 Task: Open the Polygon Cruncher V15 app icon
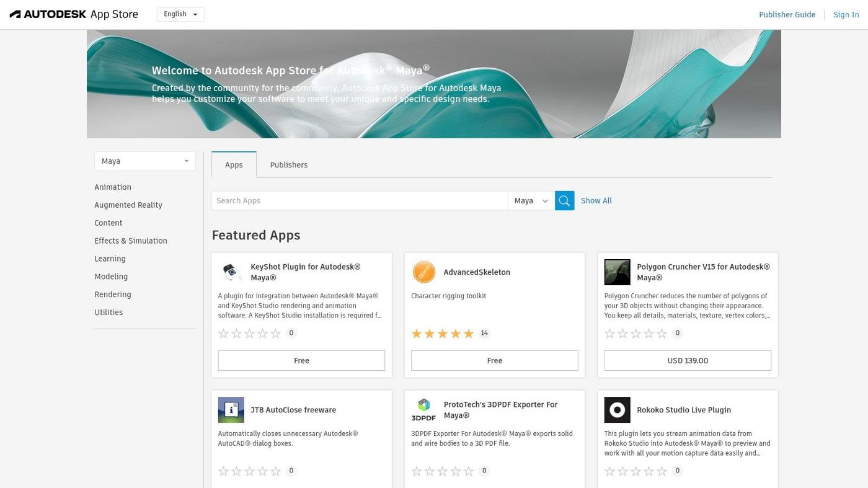point(617,272)
